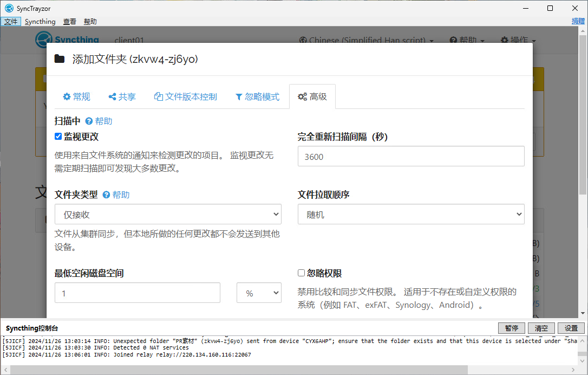Click the 暂停 button in console panel
588x375 pixels.
point(512,328)
